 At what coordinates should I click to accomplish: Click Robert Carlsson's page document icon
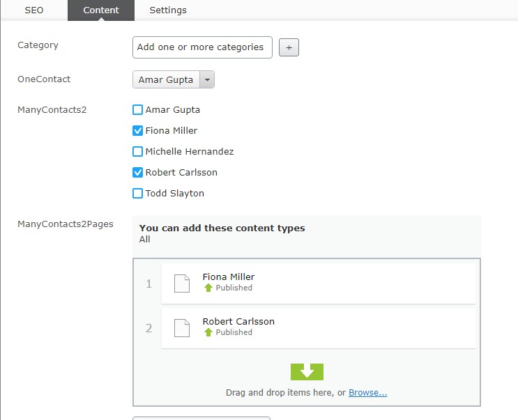(181, 328)
